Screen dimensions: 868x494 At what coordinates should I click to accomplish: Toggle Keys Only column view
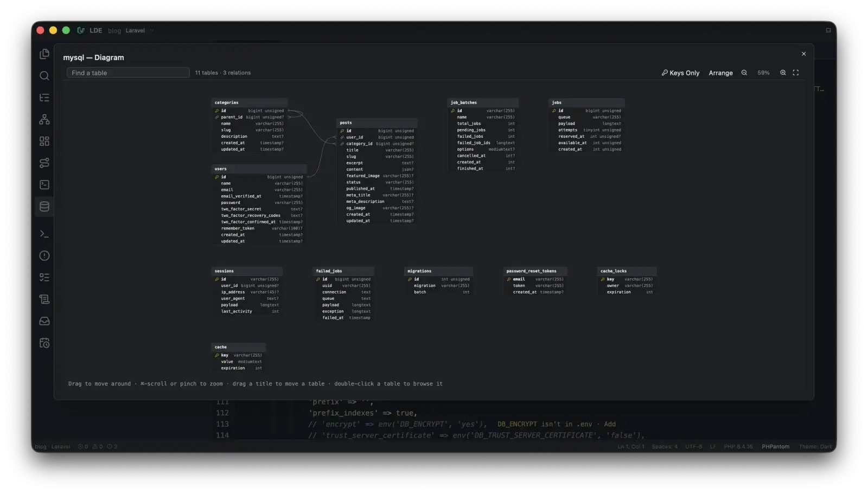(680, 73)
